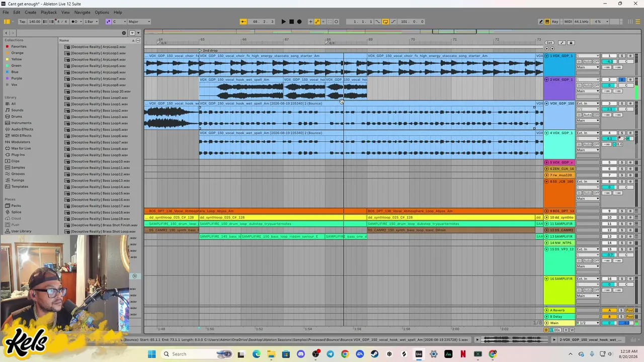Open the File menu
Viewport: 644px width, 362px height.
[6, 13]
